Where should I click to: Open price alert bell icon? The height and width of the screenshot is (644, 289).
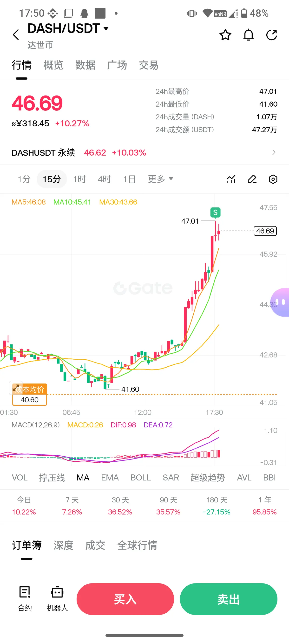click(x=248, y=35)
